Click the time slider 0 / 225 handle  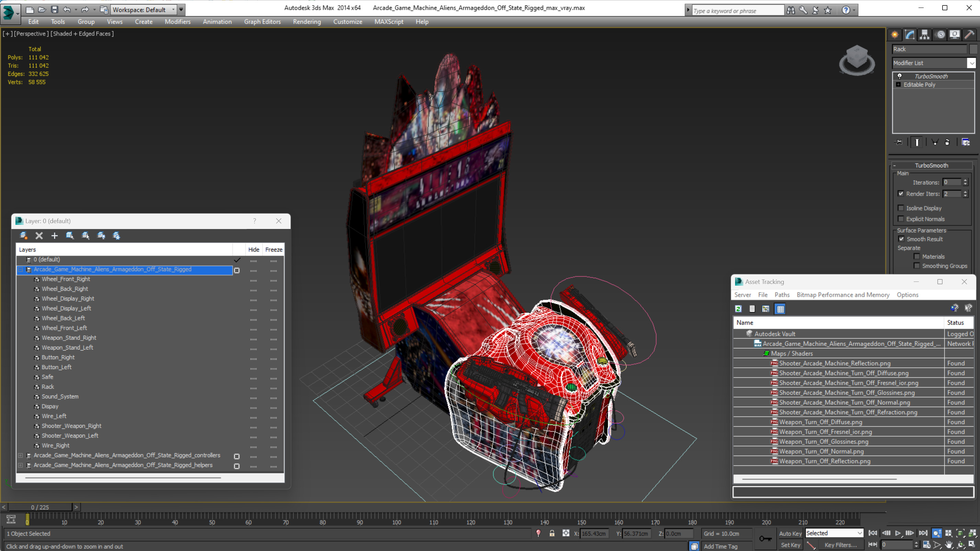coord(40,507)
